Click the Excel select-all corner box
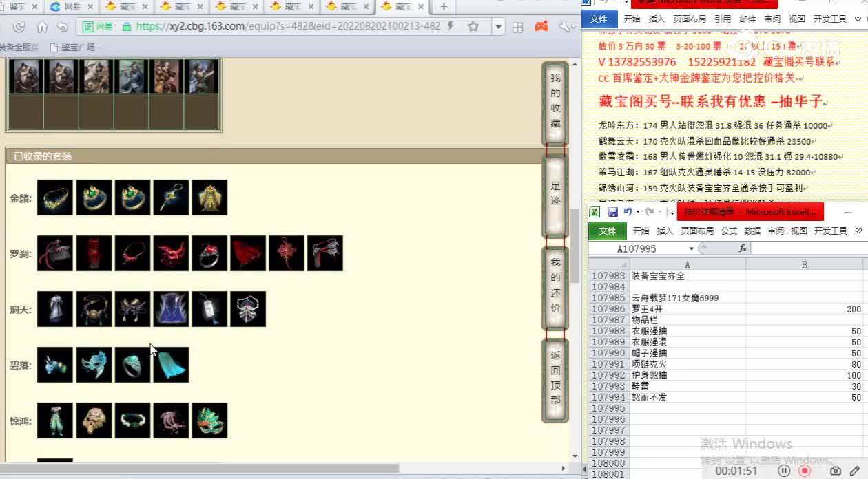868x479 pixels. 609,264
